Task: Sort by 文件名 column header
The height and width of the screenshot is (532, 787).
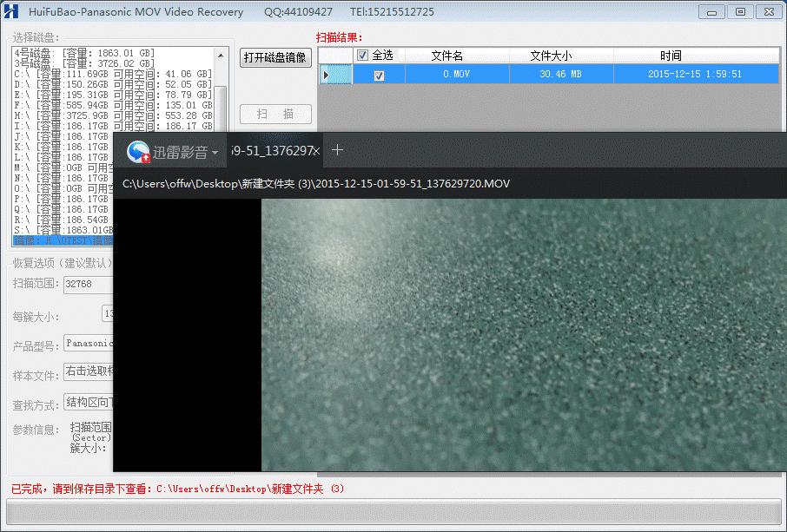Action: pyautogui.click(x=457, y=56)
